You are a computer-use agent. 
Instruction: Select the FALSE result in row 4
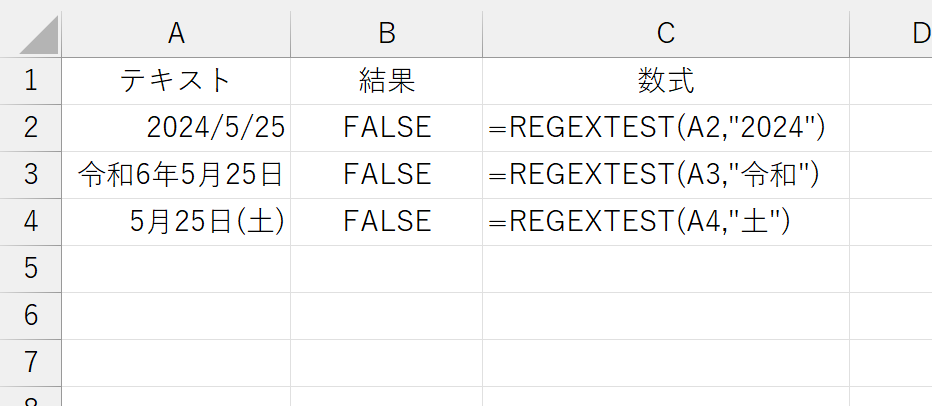(386, 222)
